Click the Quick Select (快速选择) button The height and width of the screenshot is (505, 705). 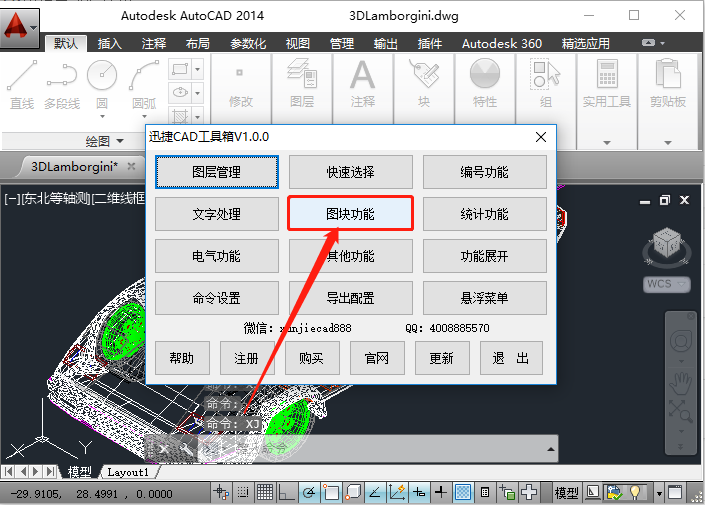click(350, 172)
